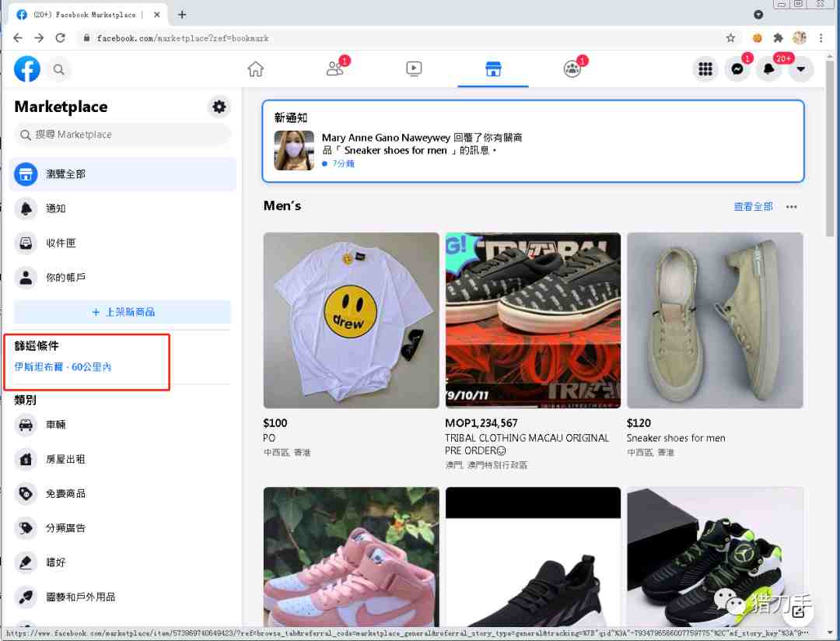The height and width of the screenshot is (641, 840).
Task: Open the Chrome three-dot menu
Action: [821, 38]
